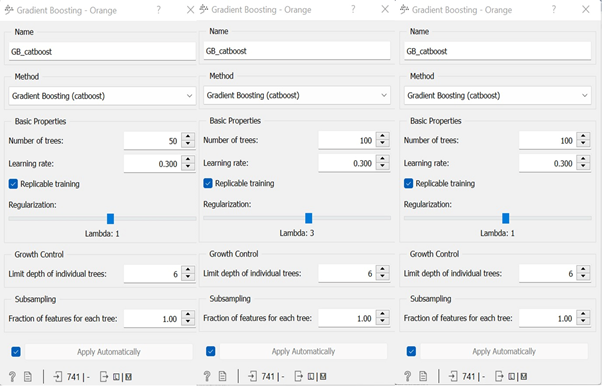Screen dimensions: 602x386
Task: Expand Method combo box in middle window
Action: point(297,95)
